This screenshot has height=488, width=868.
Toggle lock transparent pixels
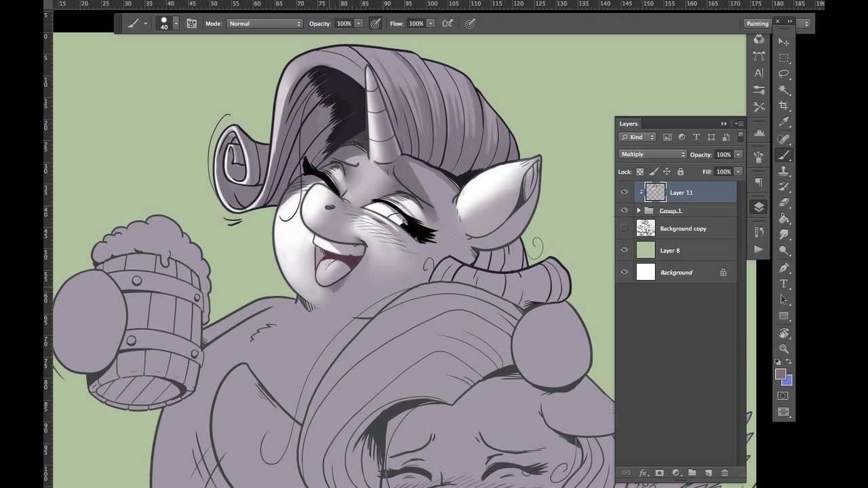(x=639, y=171)
